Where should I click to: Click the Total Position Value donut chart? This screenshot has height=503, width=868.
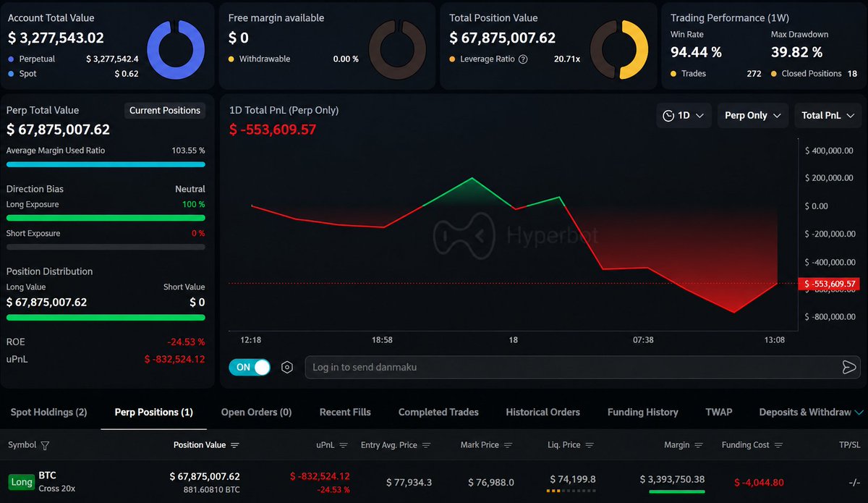point(619,49)
